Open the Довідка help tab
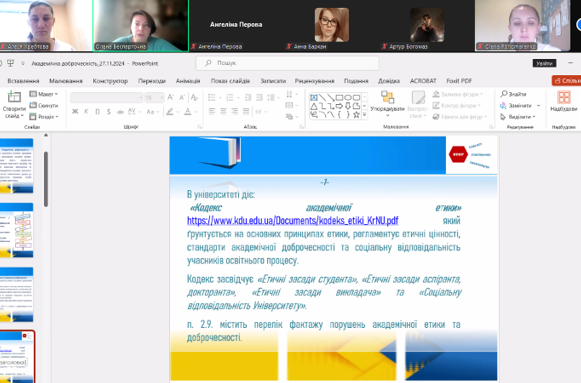This screenshot has width=581, height=383. pos(389,81)
